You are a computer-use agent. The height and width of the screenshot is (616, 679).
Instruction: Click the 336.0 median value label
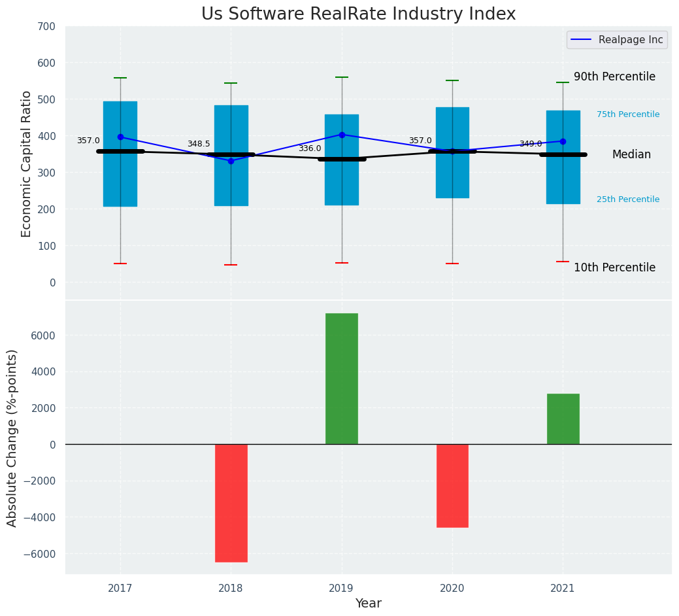tap(310, 149)
